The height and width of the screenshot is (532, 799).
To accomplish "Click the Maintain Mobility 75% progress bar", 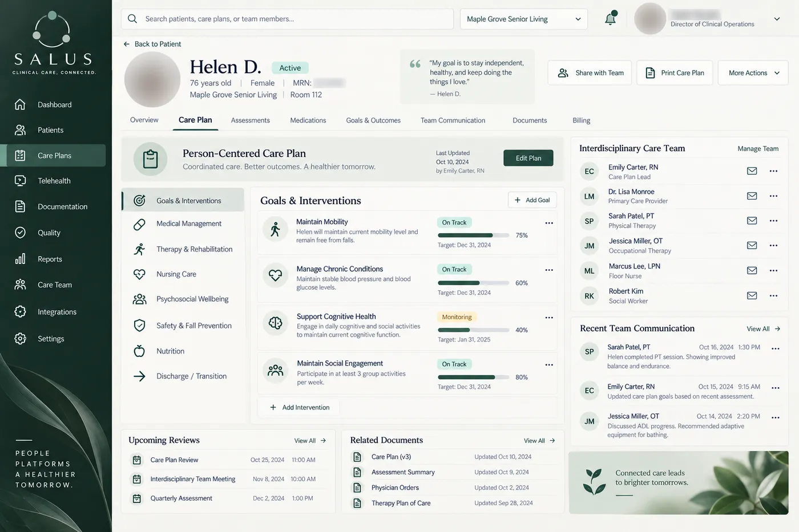I will click(474, 235).
